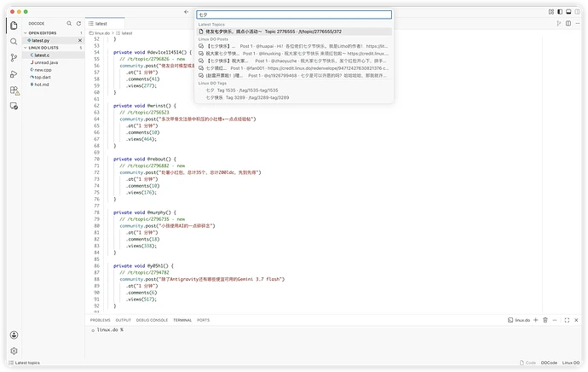This screenshot has width=588, height=372.
Task: Click DOCode item in status bar
Action: tap(549, 363)
